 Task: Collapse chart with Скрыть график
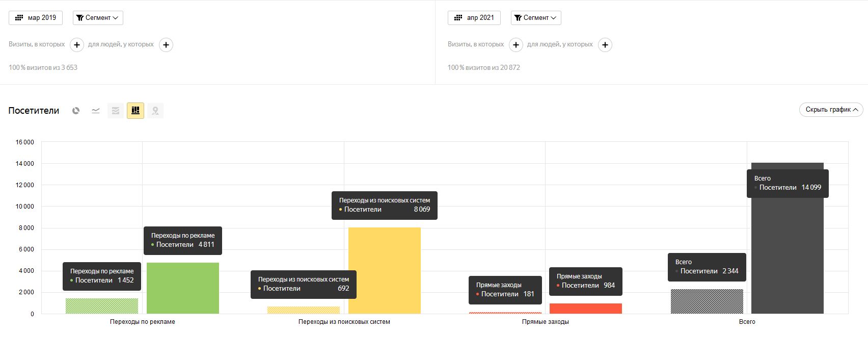coord(831,110)
